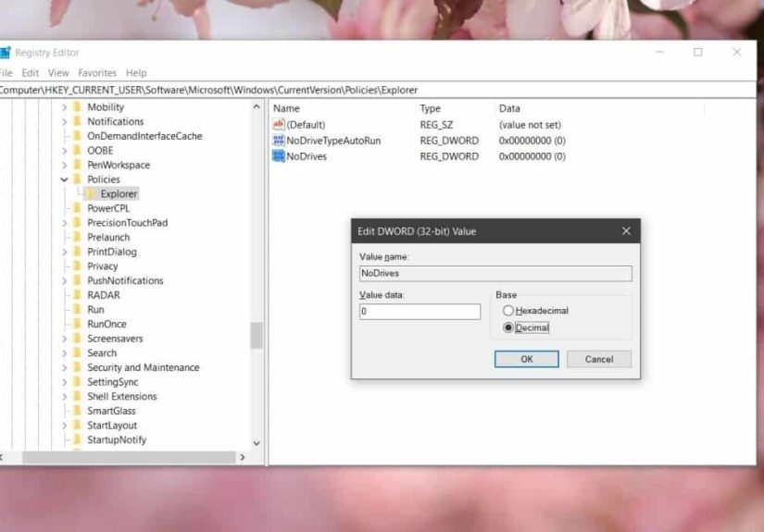Screen dimensions: 764x532
Task: Click the tree horizontal scroll right arrow
Action: pos(242,457)
